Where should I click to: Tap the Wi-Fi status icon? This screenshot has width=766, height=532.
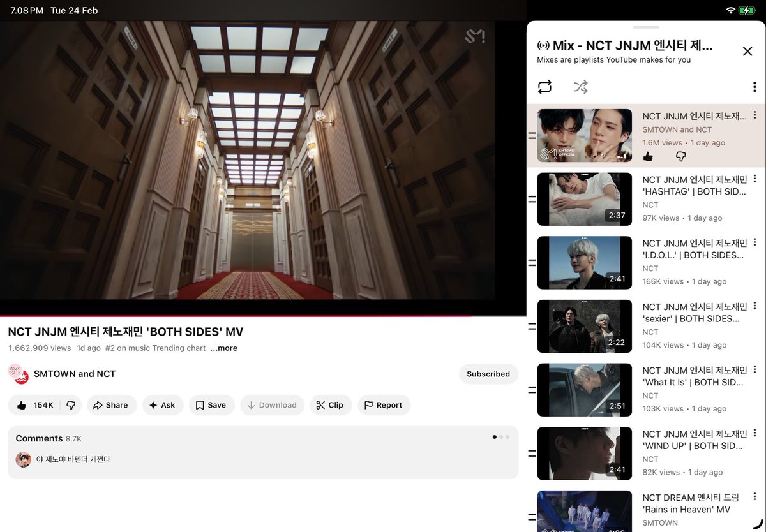coord(730,11)
